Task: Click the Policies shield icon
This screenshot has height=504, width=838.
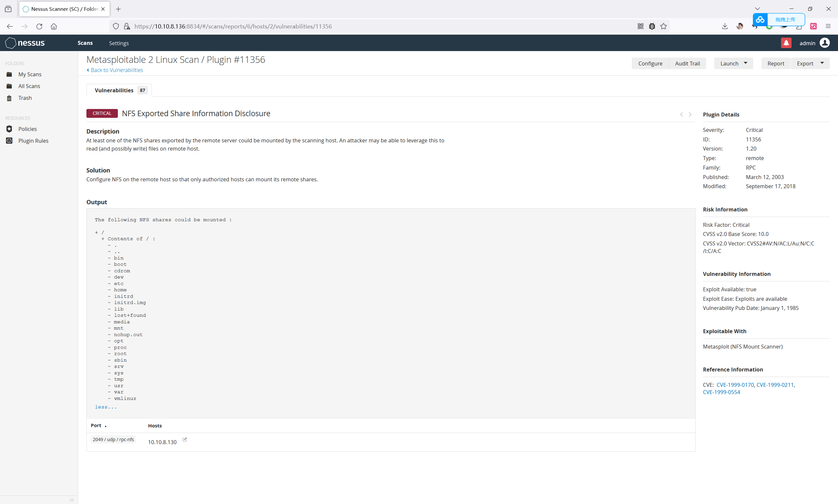Action: [x=9, y=129]
